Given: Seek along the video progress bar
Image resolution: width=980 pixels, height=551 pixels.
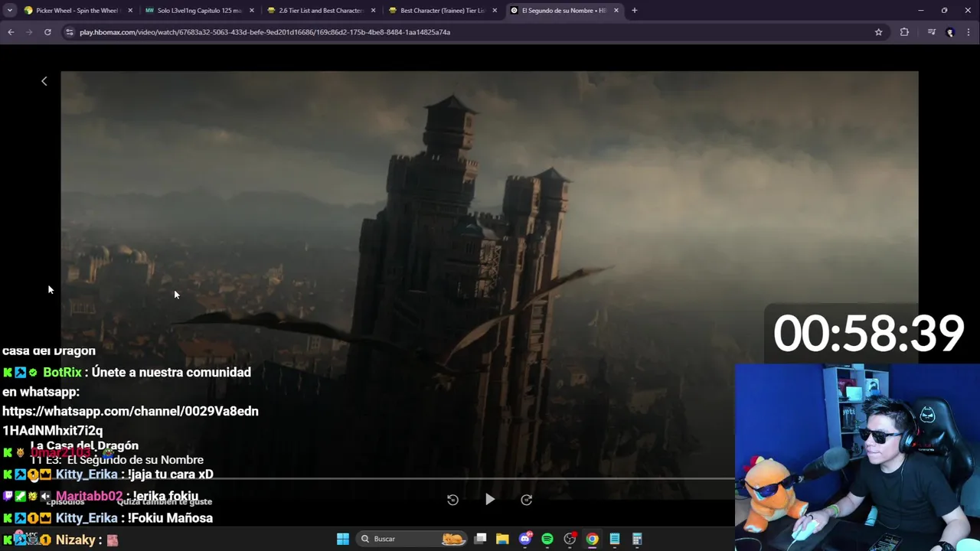Looking at the screenshot, I should point(398,478).
